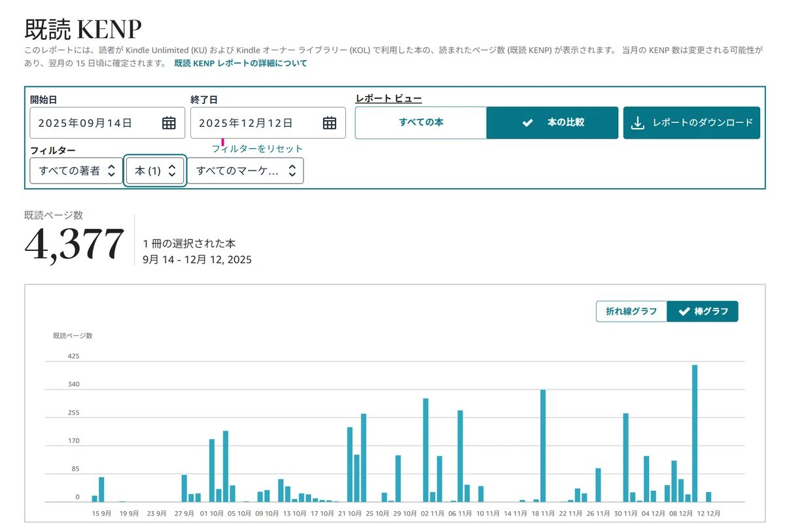Viewport: 785px width, 532px height.
Task: Click the 終了日 date field 2025年12月12日
Action: (x=268, y=123)
